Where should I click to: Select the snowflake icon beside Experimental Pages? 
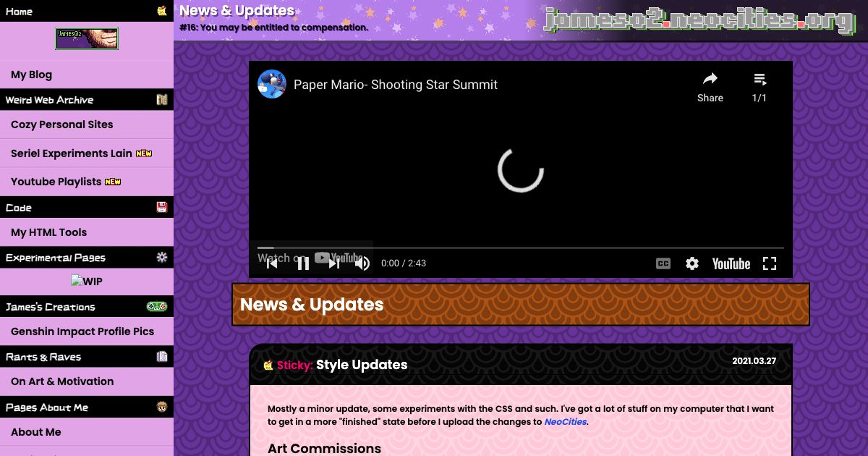point(162,257)
